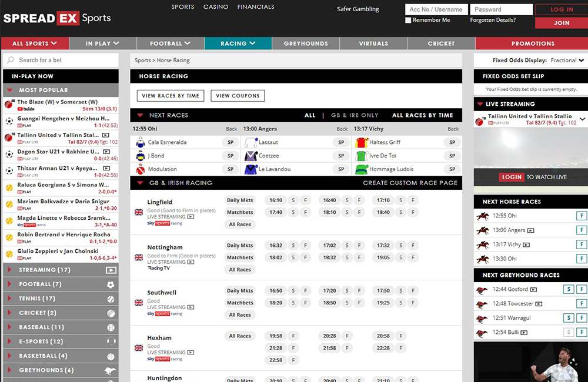Click the Acc No / Username field
Screen dimensions: 588x382
(x=436, y=9)
